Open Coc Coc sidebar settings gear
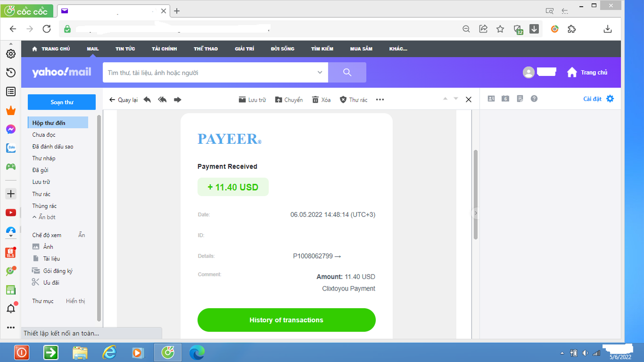Viewport: 644px width, 362px height. coord(11,54)
